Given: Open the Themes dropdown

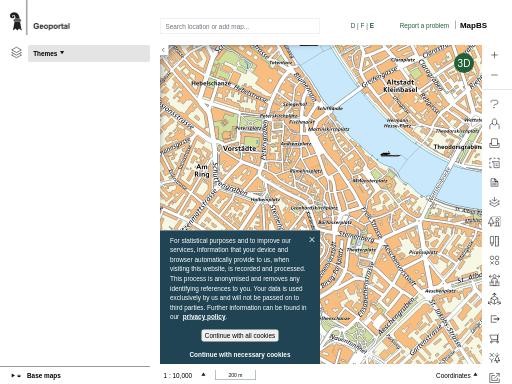Looking at the screenshot, I should [89, 53].
